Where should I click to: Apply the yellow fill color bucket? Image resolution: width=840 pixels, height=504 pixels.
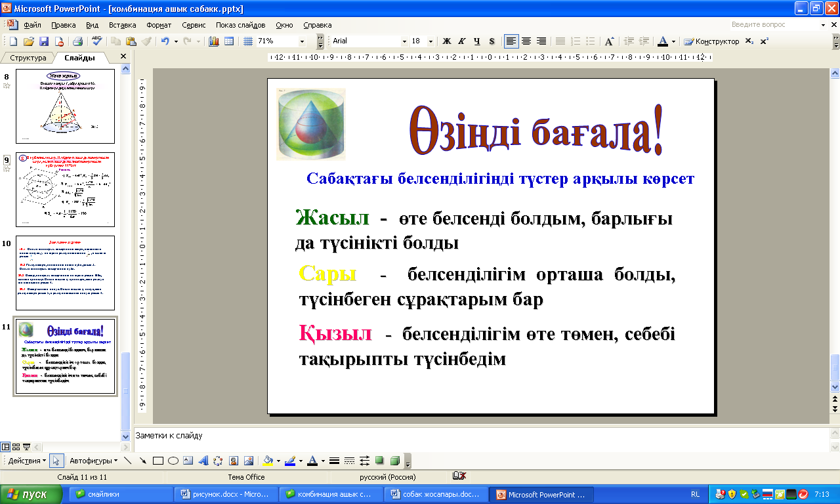(x=267, y=461)
